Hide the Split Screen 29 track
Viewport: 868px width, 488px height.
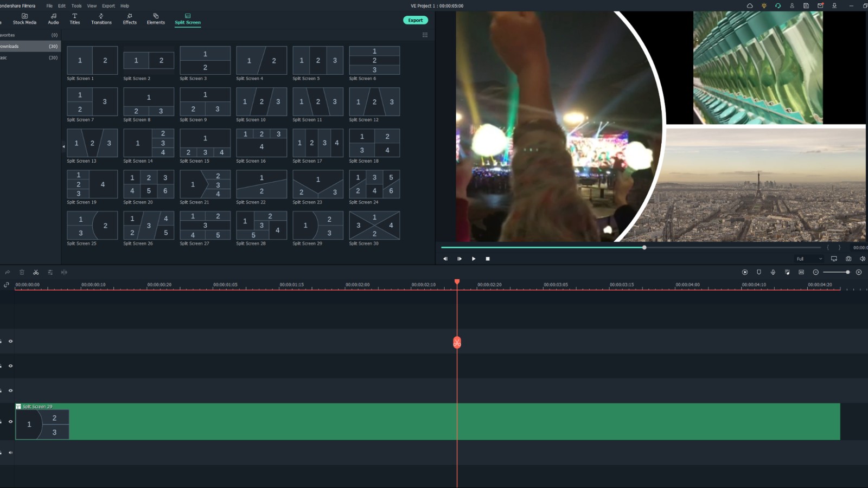click(x=10, y=421)
